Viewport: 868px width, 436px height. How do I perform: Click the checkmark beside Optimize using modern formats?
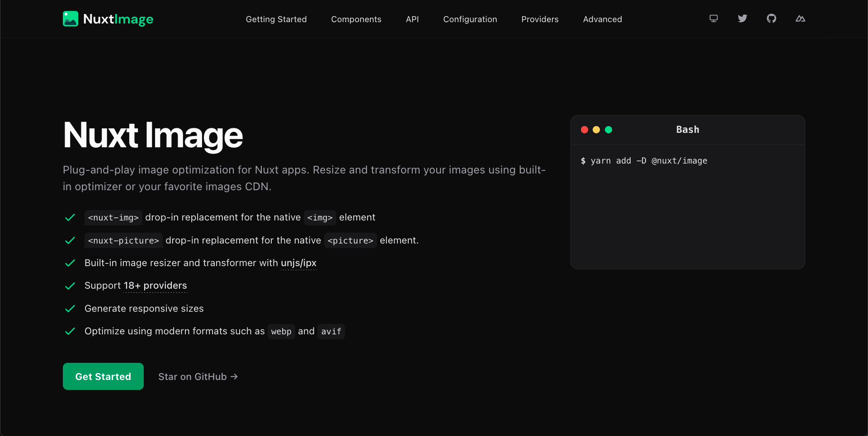70,331
